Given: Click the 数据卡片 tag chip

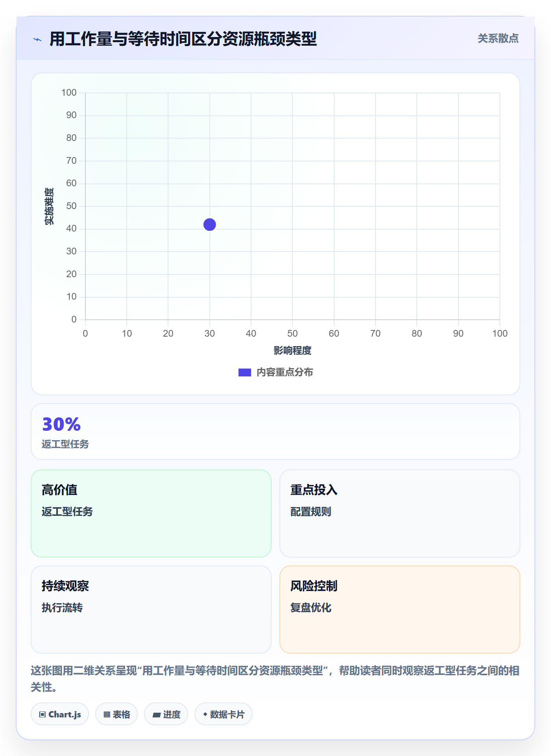Looking at the screenshot, I should [x=224, y=714].
